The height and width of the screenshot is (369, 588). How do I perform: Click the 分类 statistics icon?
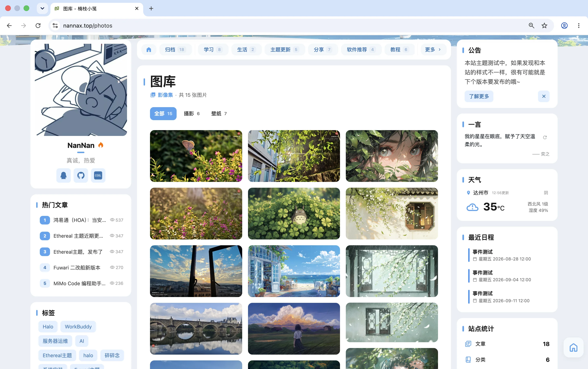pyautogui.click(x=468, y=360)
